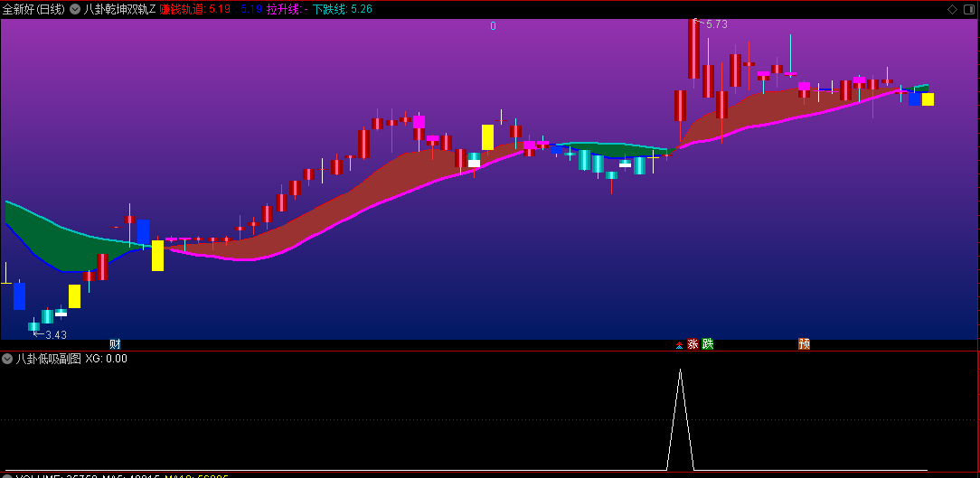This screenshot has width=980, height=478.
Task: Click the 财 finance marker icon
Action: pos(115,344)
